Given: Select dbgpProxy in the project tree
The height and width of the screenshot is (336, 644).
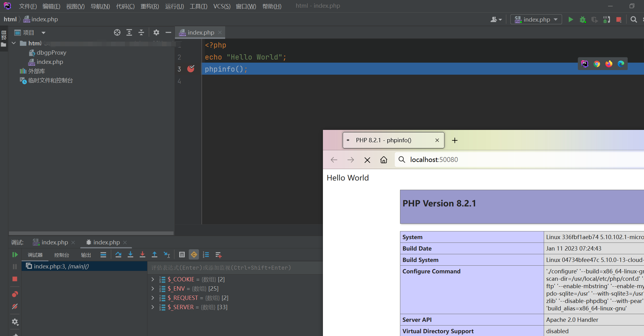Looking at the screenshot, I should tap(51, 52).
